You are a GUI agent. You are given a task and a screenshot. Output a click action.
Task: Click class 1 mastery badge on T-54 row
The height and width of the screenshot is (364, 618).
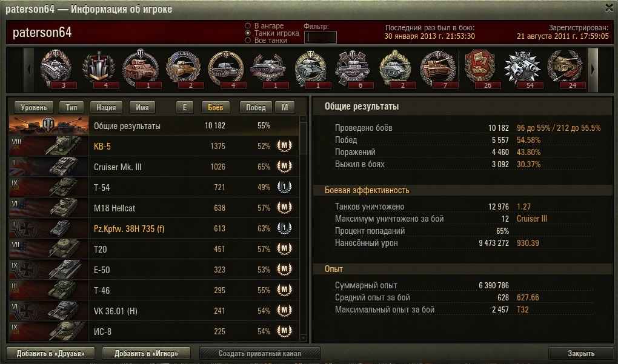point(284,187)
